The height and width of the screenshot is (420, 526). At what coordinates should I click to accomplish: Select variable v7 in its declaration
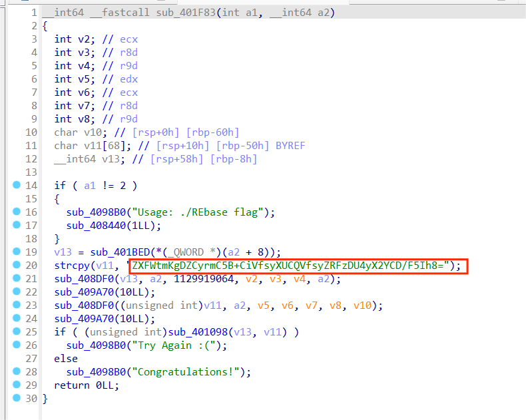(x=84, y=106)
